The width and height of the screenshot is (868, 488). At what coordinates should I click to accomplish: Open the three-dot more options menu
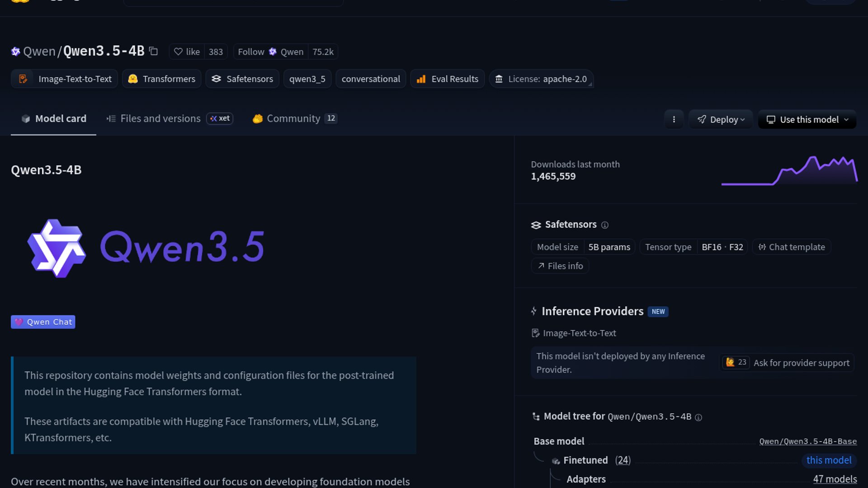(674, 119)
